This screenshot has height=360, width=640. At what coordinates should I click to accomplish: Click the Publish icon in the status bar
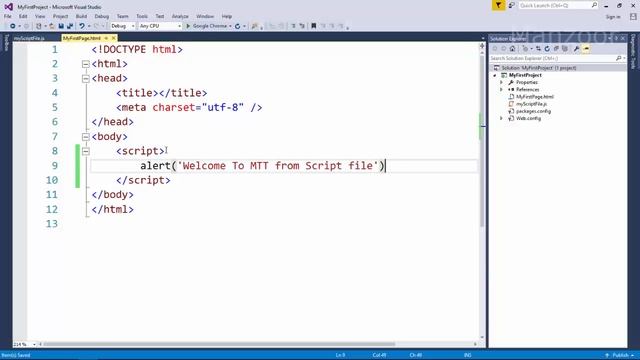tap(607, 356)
